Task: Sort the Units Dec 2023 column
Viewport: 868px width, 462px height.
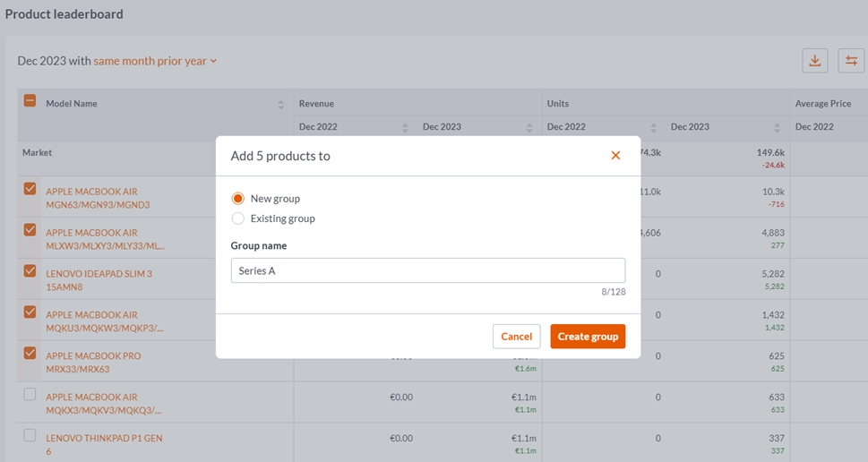Action: click(778, 128)
